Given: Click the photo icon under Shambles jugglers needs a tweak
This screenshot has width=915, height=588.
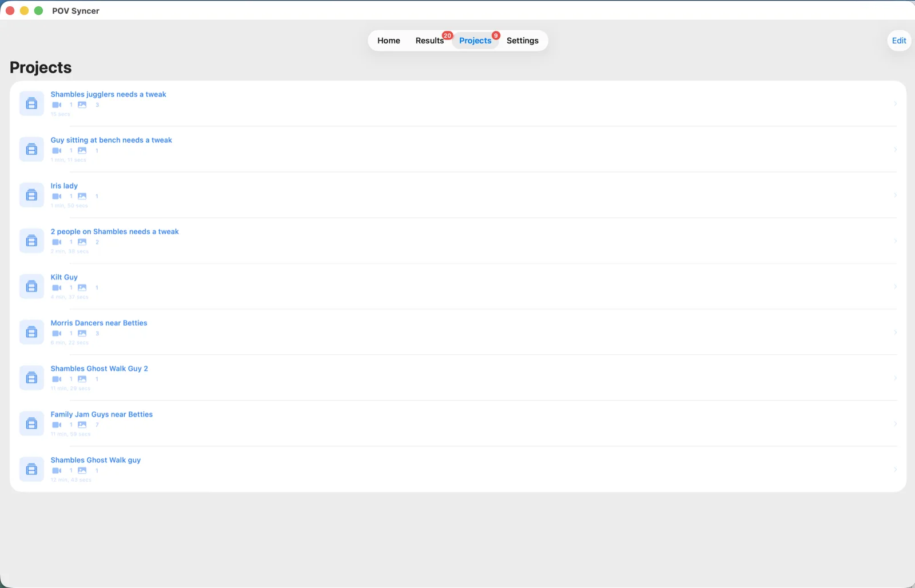Looking at the screenshot, I should pos(82,105).
